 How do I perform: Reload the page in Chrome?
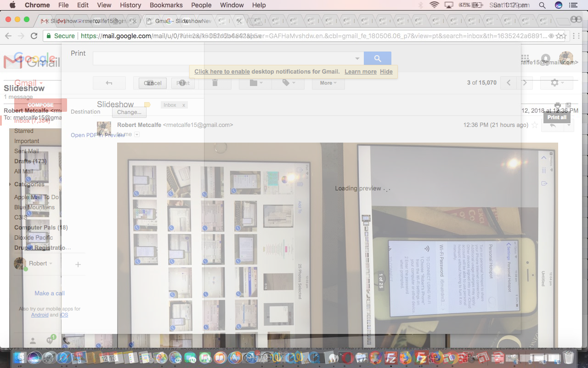[34, 36]
